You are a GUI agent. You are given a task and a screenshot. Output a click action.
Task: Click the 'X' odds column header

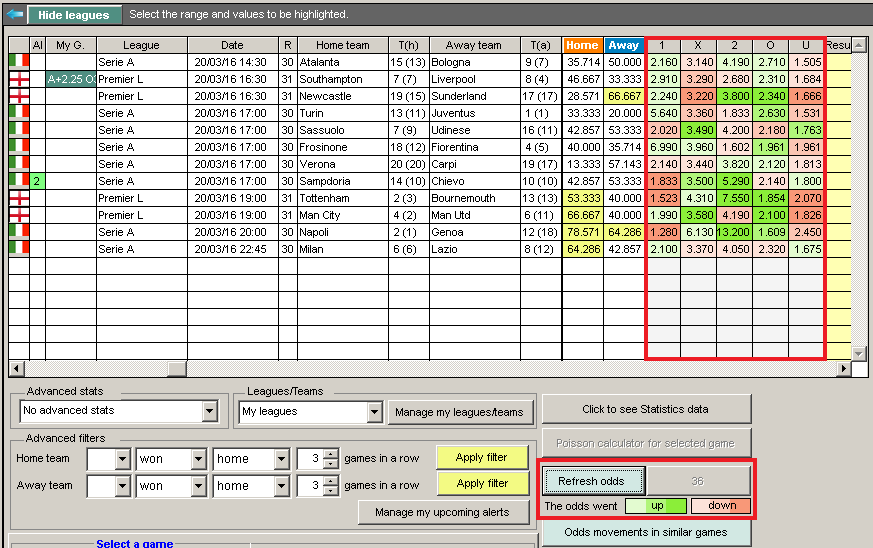click(x=698, y=45)
